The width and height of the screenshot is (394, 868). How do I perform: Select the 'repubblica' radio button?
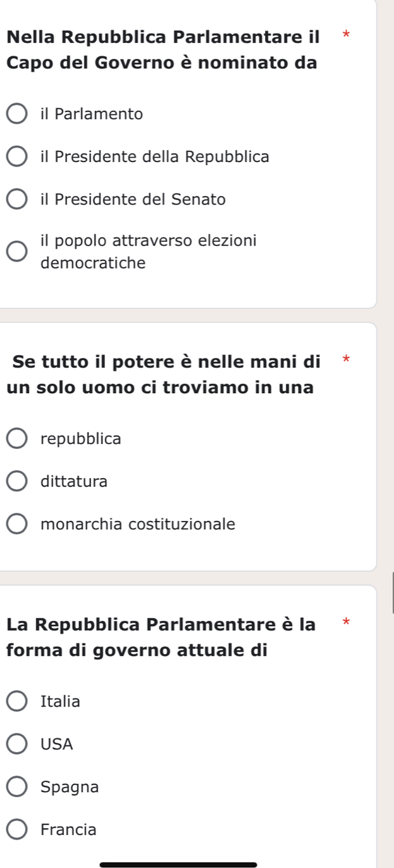point(17,439)
